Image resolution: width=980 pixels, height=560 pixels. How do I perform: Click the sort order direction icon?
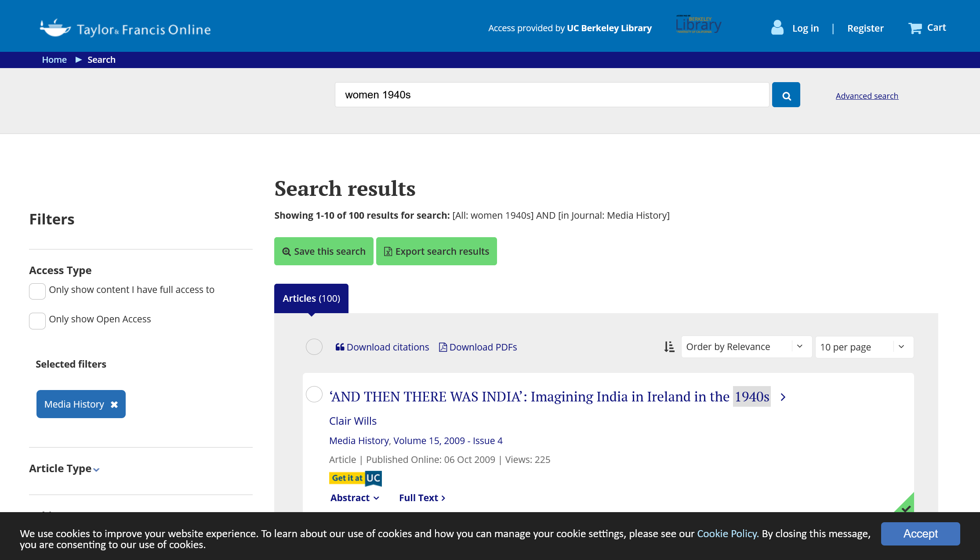tap(669, 347)
